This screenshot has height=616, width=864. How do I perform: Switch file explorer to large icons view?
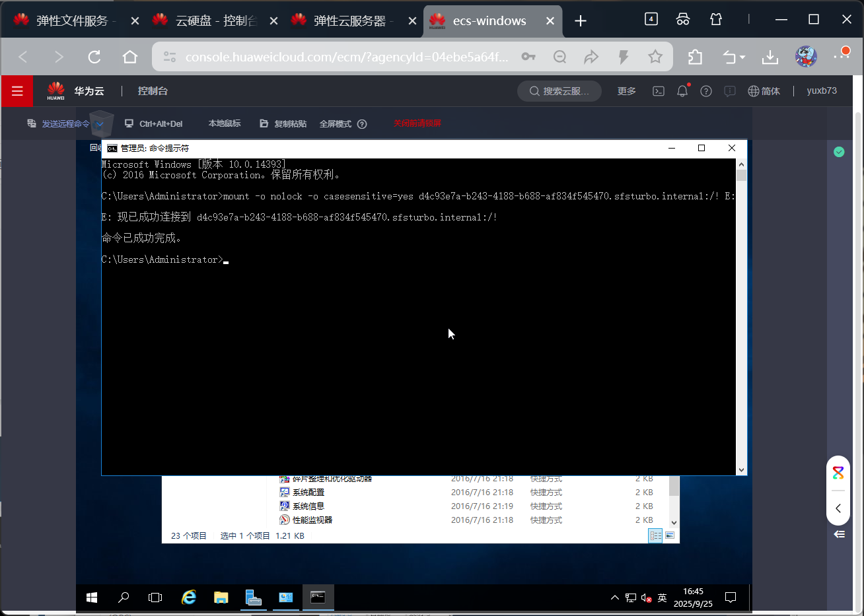pyautogui.click(x=670, y=535)
